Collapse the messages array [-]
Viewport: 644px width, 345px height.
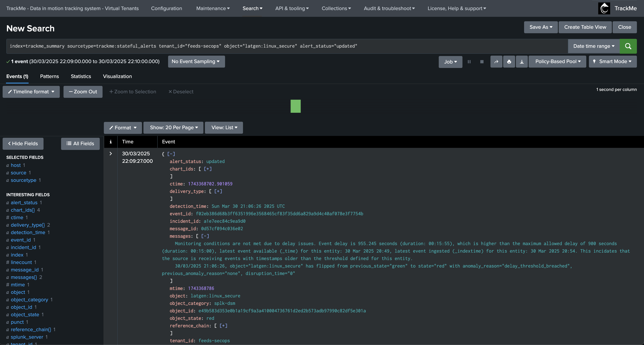click(x=205, y=236)
